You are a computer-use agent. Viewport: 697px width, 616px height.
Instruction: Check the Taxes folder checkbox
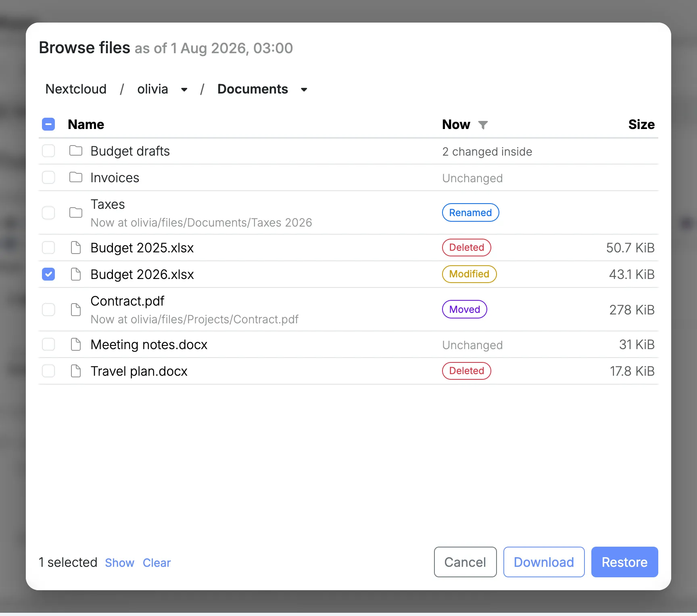click(48, 212)
